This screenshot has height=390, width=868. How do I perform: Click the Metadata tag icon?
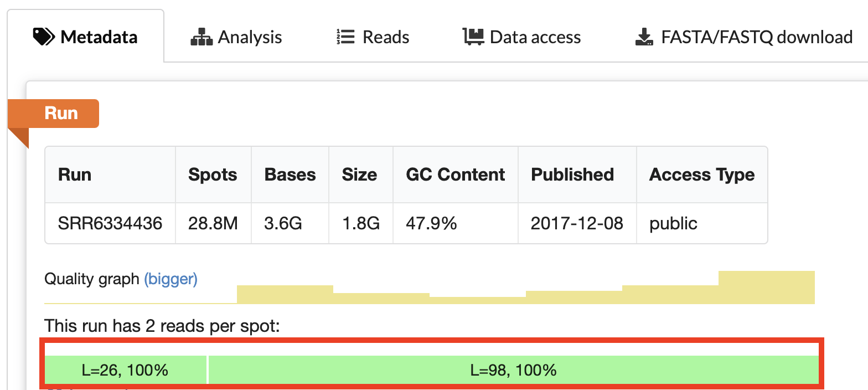pos(44,37)
